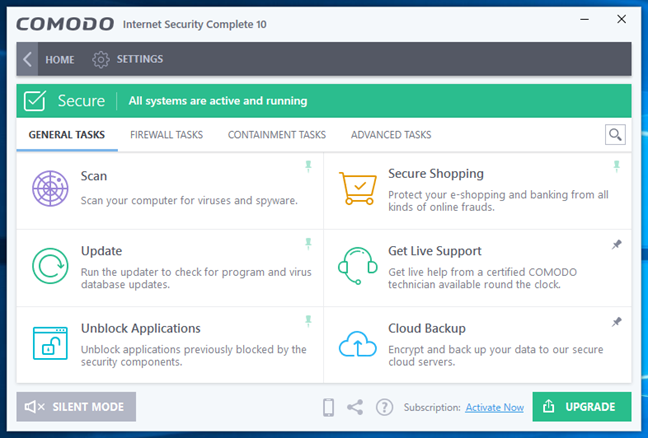Click 'Scan your computer for viruses and spyware.'
This screenshot has height=438, width=648.
coord(189,200)
